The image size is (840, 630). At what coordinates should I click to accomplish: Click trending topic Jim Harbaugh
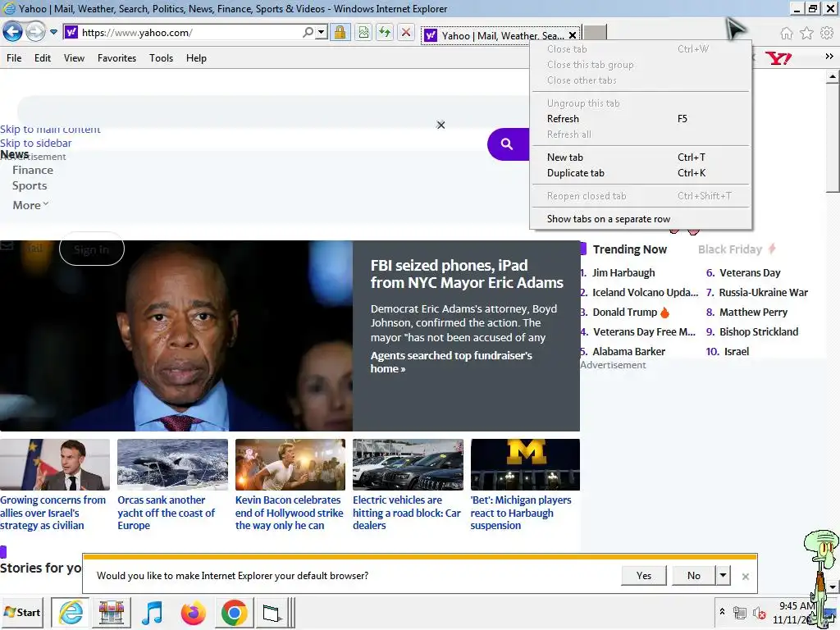[x=623, y=272]
